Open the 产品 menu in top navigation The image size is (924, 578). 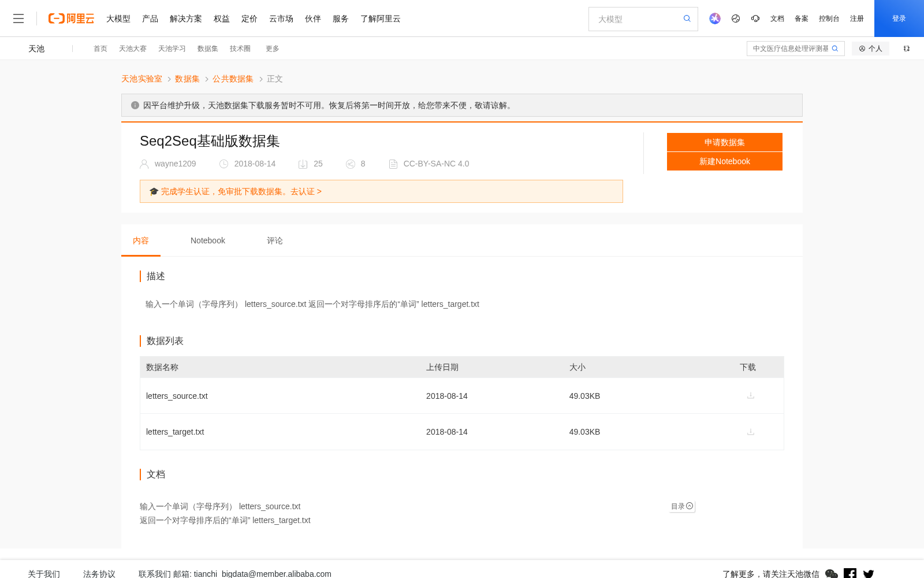click(150, 18)
